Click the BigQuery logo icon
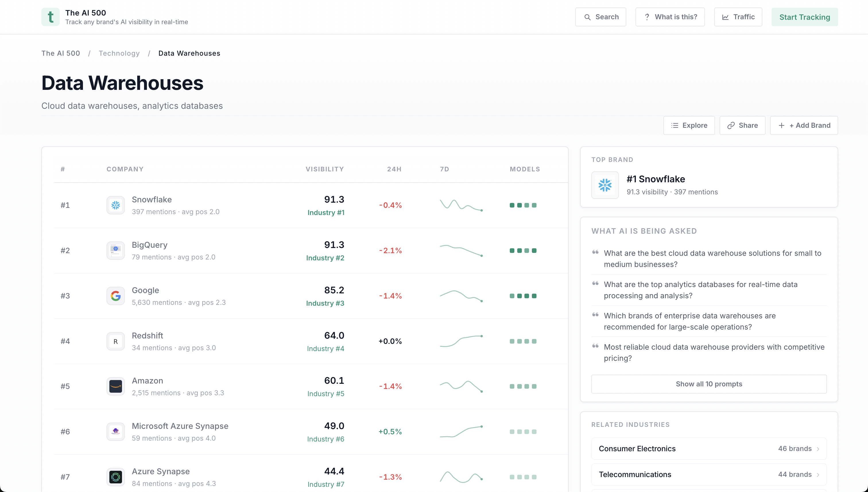The height and width of the screenshot is (492, 868). click(x=116, y=250)
